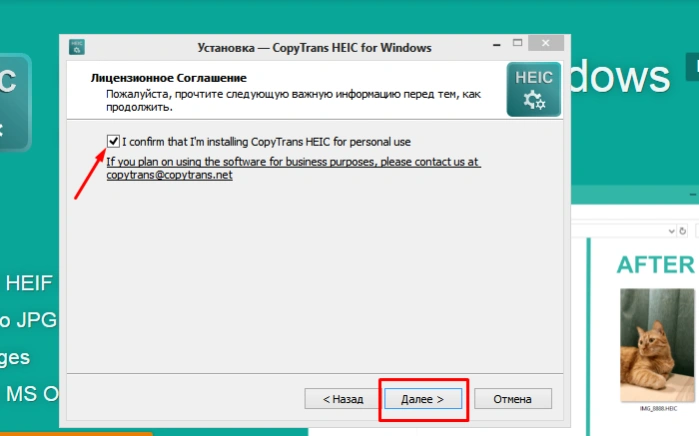Cancel installation with the Отмена button
The width and height of the screenshot is (699, 436).
pyautogui.click(x=513, y=399)
